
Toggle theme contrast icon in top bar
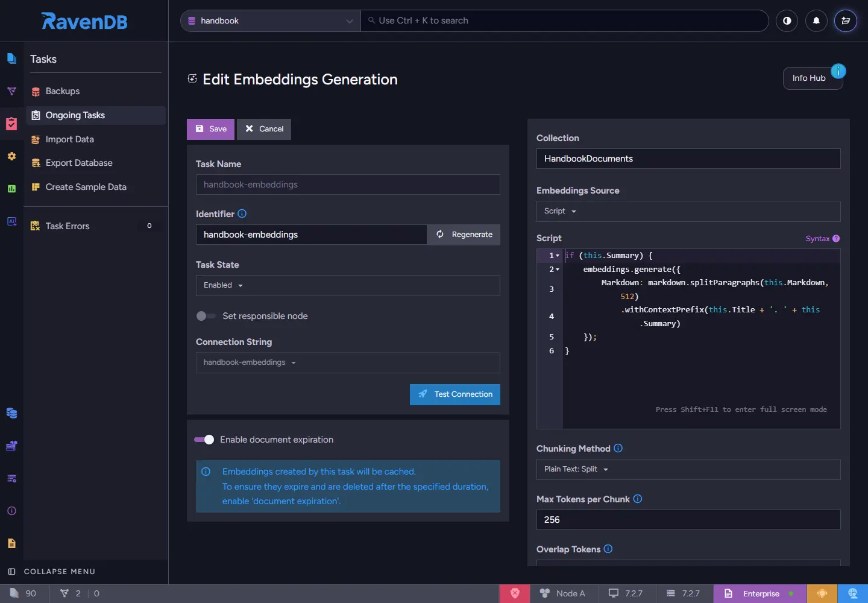tap(787, 21)
